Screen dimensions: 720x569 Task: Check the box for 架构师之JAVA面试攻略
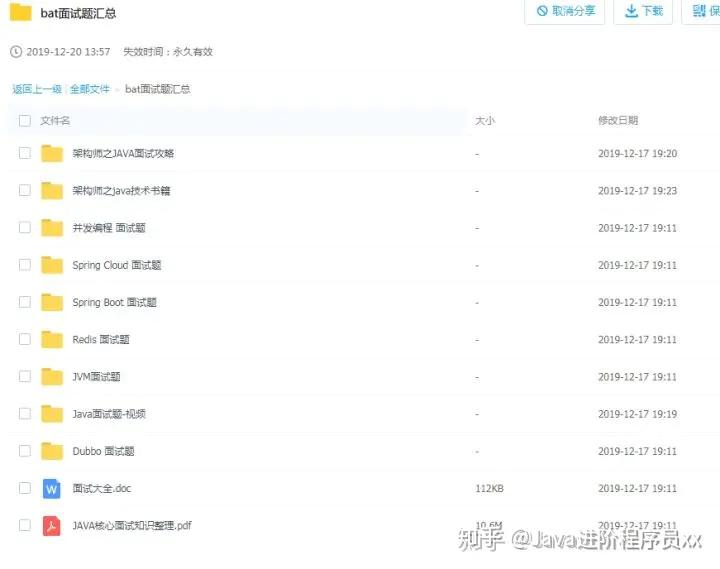[x=25, y=153]
